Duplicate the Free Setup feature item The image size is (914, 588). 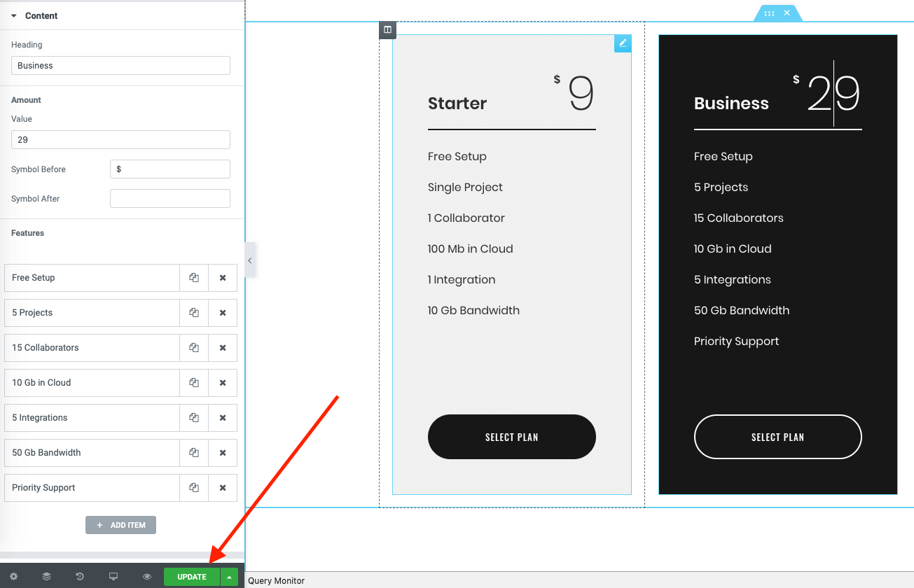(x=194, y=278)
